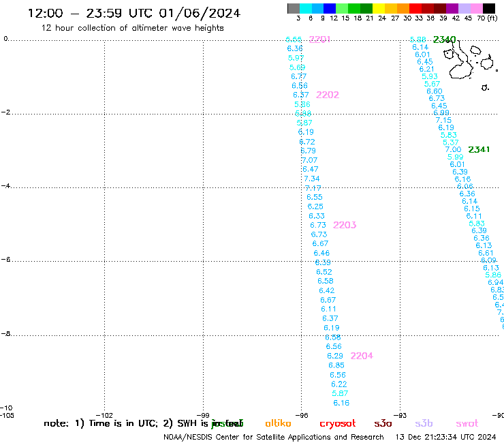Click the latitude axis label -4
This screenshot has height=443, width=504.
(5, 186)
